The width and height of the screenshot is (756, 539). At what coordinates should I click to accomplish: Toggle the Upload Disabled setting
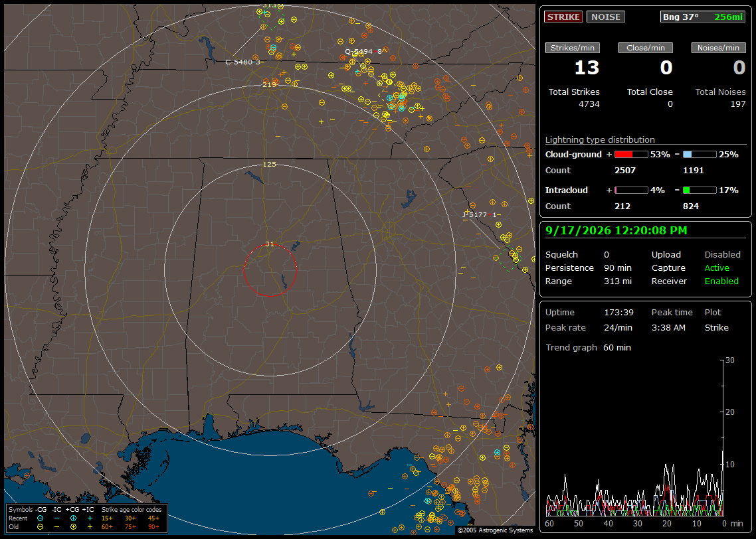(722, 254)
